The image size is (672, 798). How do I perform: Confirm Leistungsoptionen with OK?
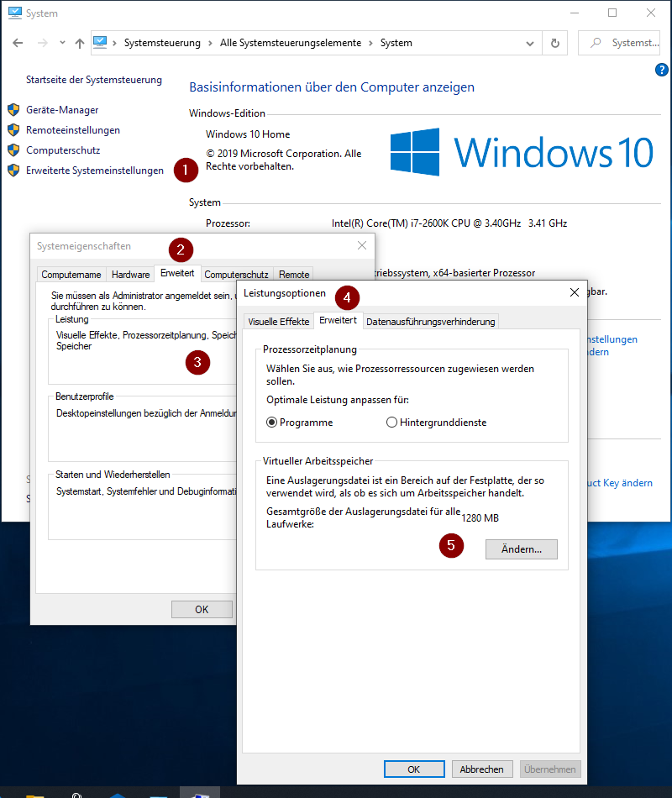[414, 769]
